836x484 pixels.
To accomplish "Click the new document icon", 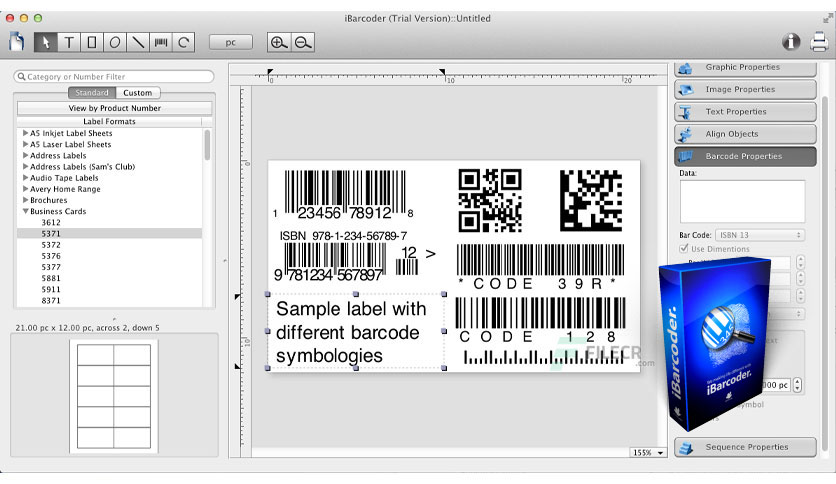I will click(x=17, y=42).
